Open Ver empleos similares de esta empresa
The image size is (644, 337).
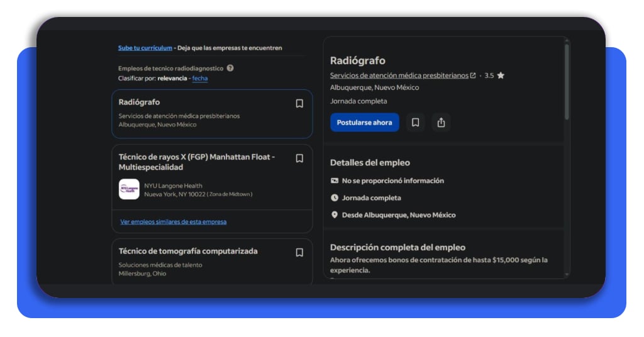coord(174,222)
